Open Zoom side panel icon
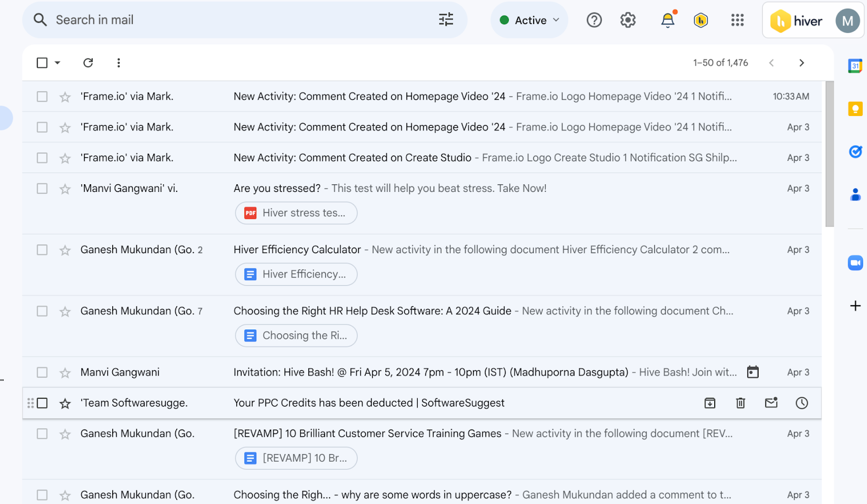Screen dimensions: 867x504 pos(855,263)
